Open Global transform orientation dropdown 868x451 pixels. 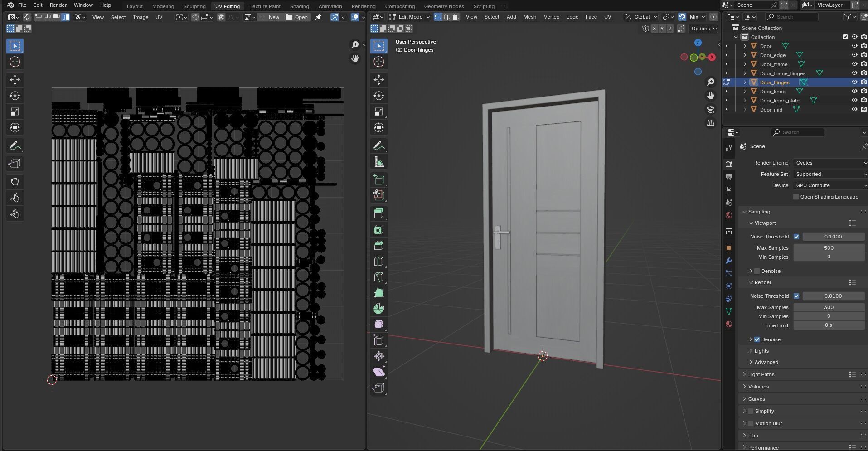point(641,17)
